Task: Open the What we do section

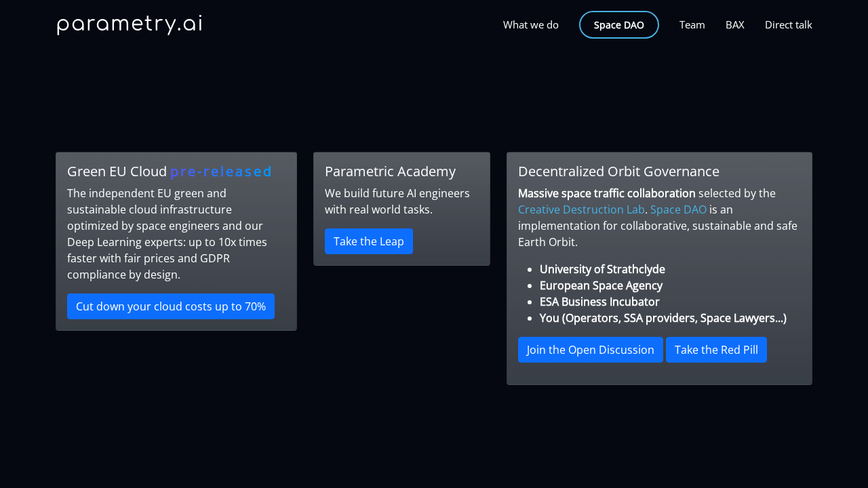Action: pyautogui.click(x=530, y=24)
